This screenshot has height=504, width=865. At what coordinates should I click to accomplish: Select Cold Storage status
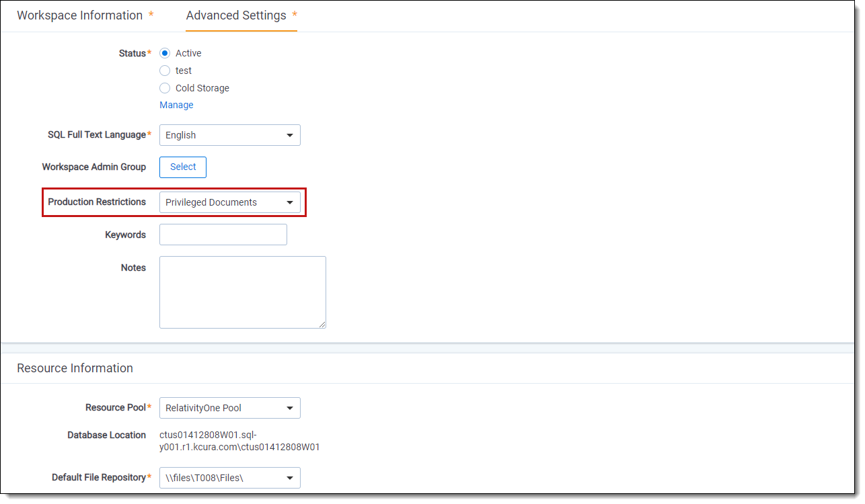(165, 88)
